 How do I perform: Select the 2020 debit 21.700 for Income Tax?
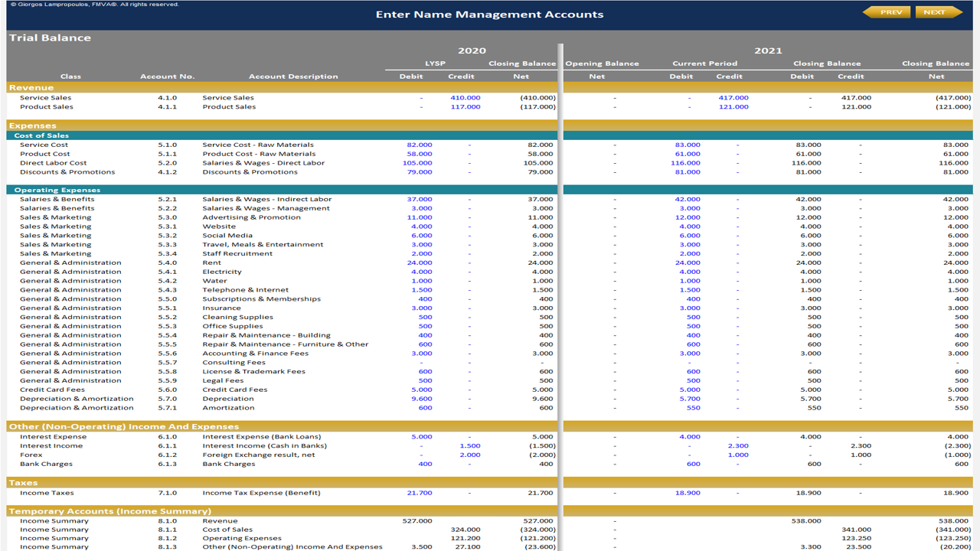point(419,493)
